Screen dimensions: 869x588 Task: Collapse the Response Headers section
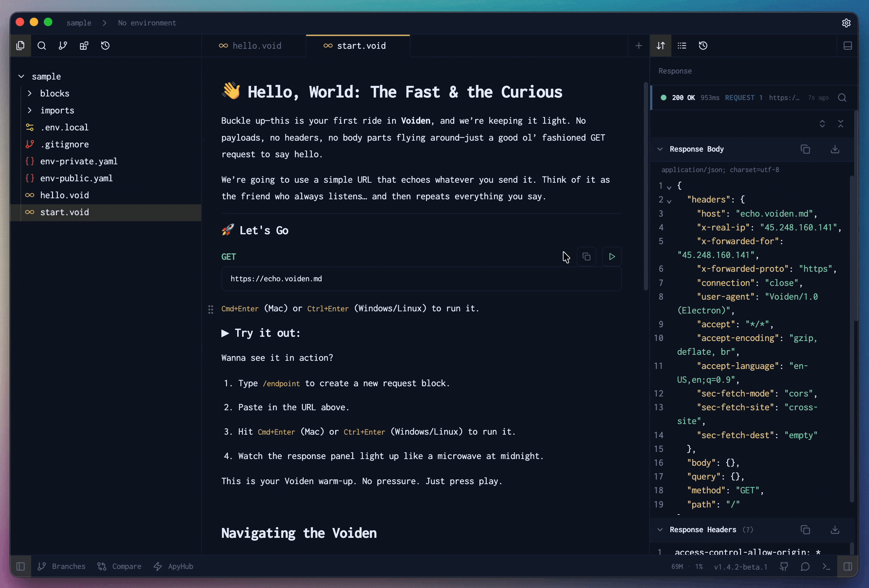[660, 530]
